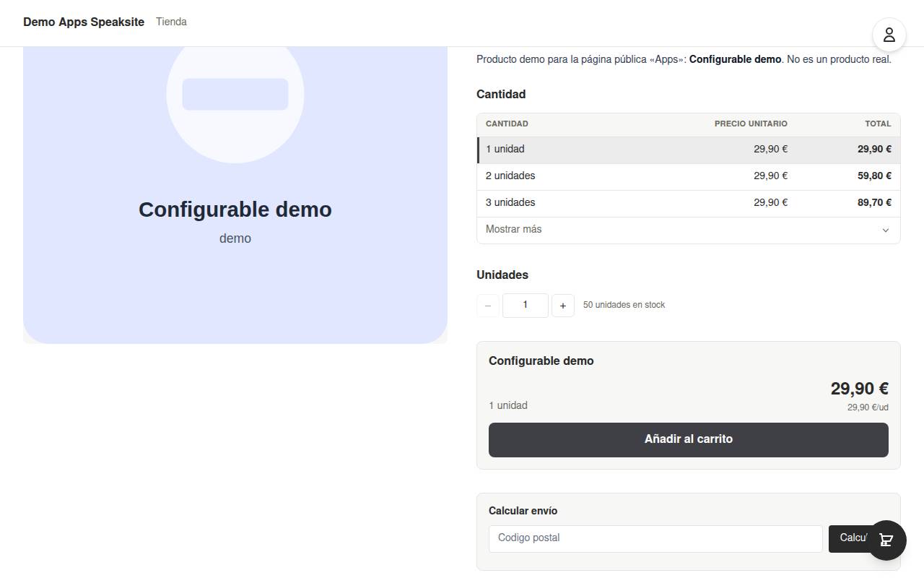Viewport: 924px width, 578px height.
Task: Open the Demo Apps Speaksite home link
Action: point(84,22)
